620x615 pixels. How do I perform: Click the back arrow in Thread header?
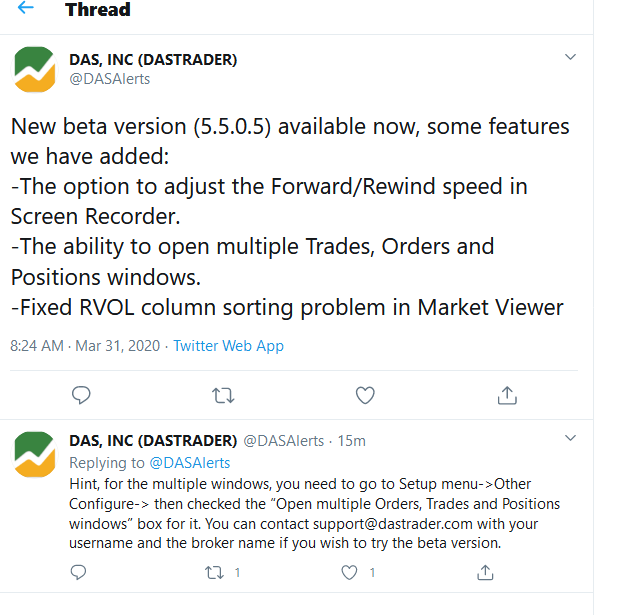[x=25, y=9]
